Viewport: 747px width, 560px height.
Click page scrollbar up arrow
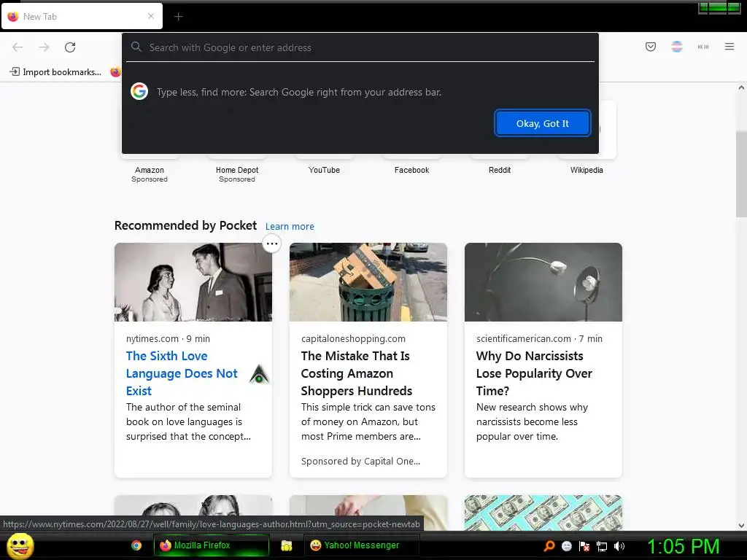pyautogui.click(x=741, y=87)
